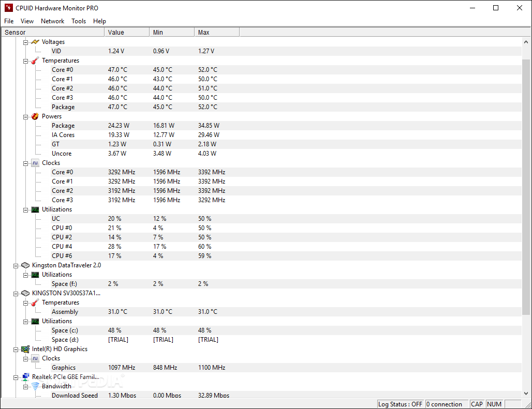Collapse the CPU Temperatures node
Viewport: 532px width, 409px height.
(25, 62)
